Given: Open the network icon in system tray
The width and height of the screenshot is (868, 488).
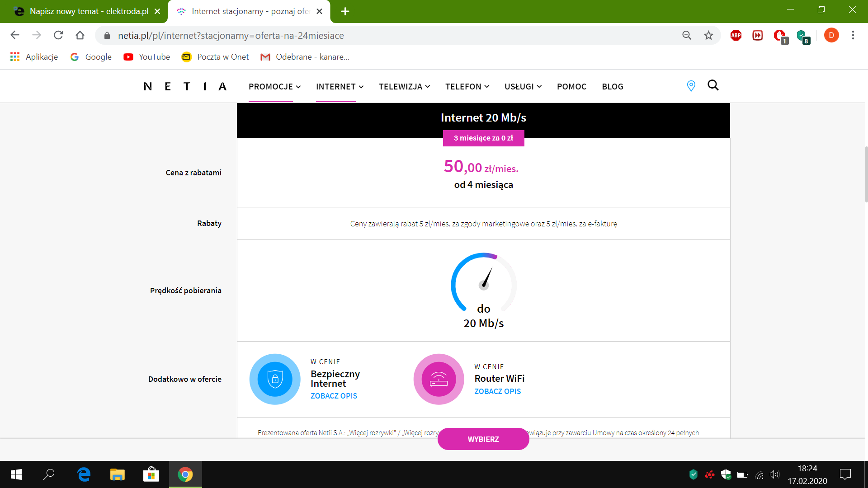Looking at the screenshot, I should coord(759,474).
